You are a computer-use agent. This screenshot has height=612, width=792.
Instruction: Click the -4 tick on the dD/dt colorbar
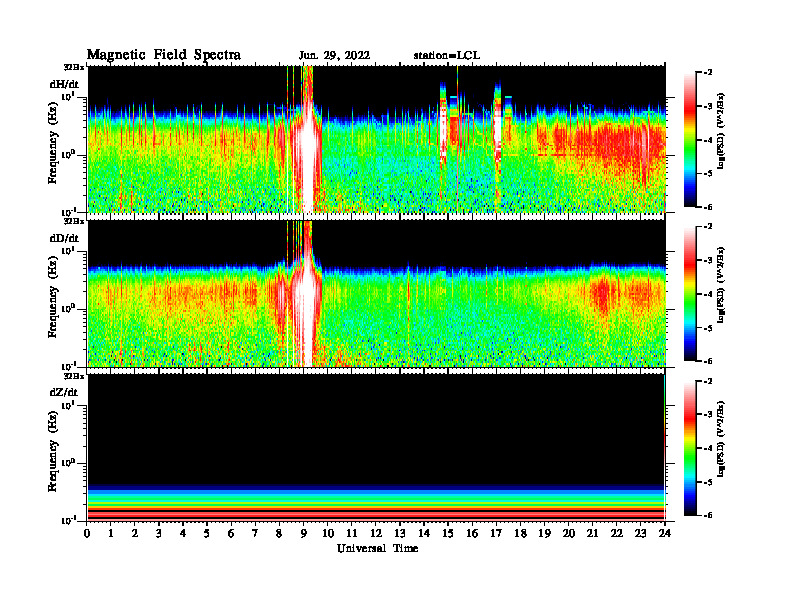click(707, 294)
